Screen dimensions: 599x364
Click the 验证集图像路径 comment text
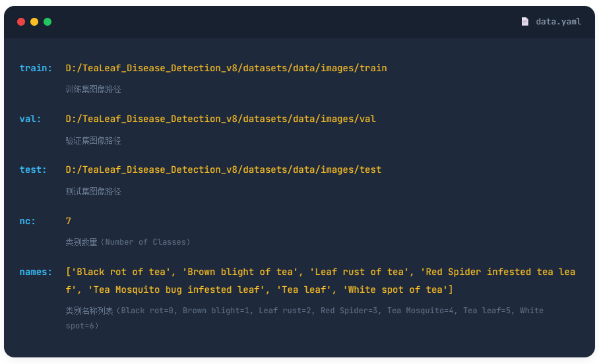click(93, 140)
